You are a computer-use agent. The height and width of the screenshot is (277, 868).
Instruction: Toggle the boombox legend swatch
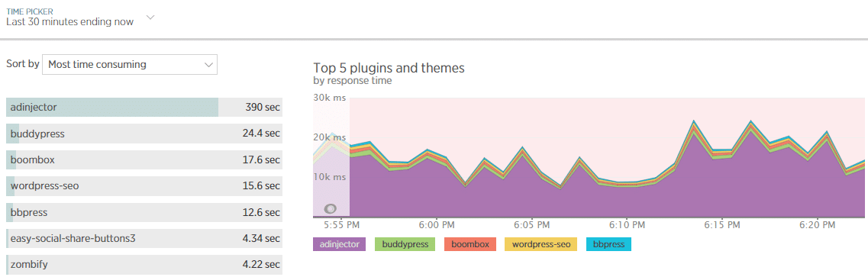470,244
